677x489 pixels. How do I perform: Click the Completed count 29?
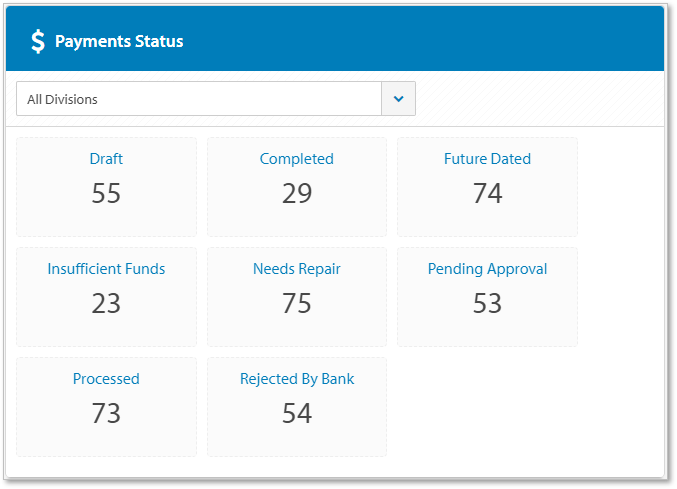[x=297, y=193]
